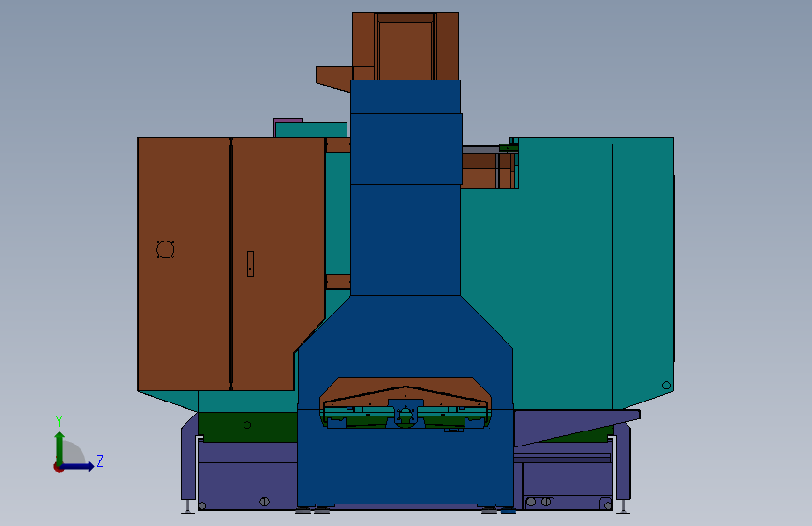This screenshot has width=812, height=526.
Task: Click the green Y axis arrow of triad
Action: coord(60,447)
